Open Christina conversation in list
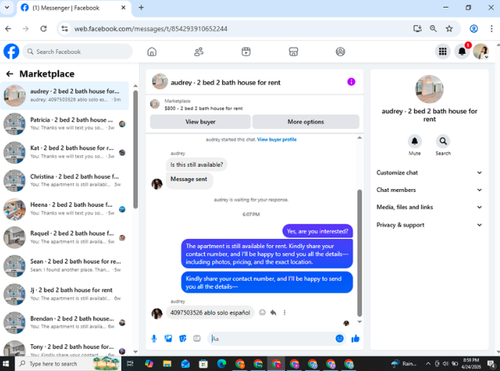500x371 pixels. (65, 181)
